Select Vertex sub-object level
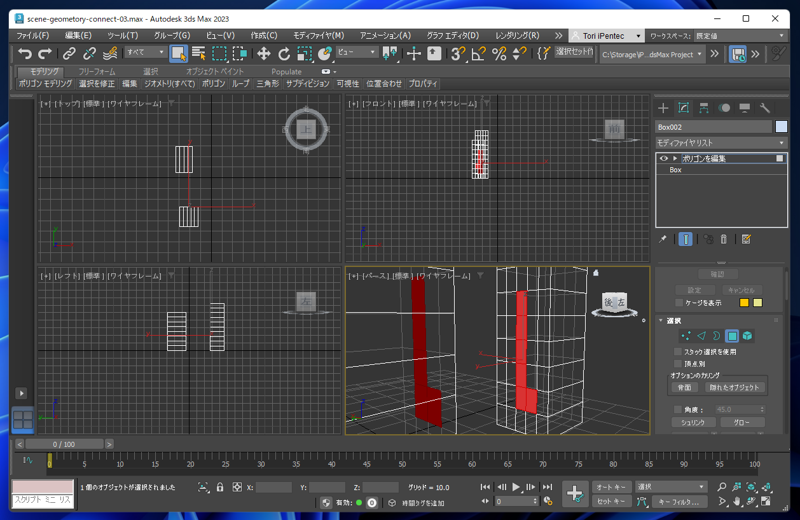The image size is (800, 520). click(686, 336)
